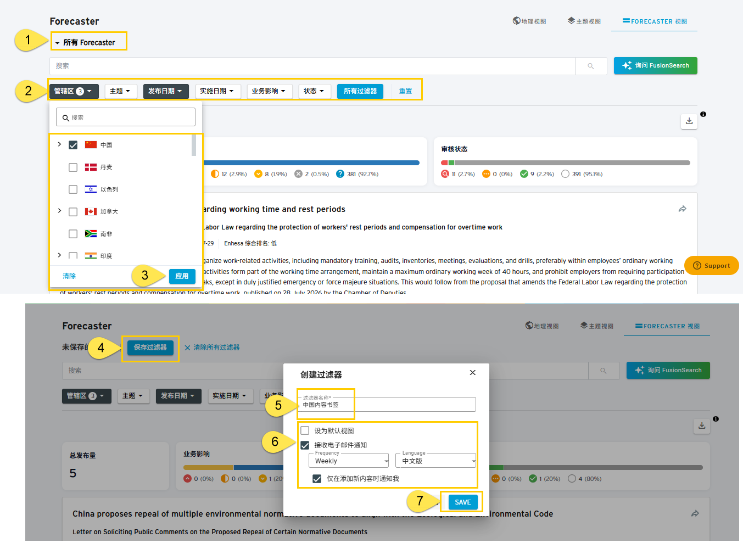Switch to 地理视图 tab on the undimmed page
Image resolution: width=743 pixels, height=560 pixels.
529,21
